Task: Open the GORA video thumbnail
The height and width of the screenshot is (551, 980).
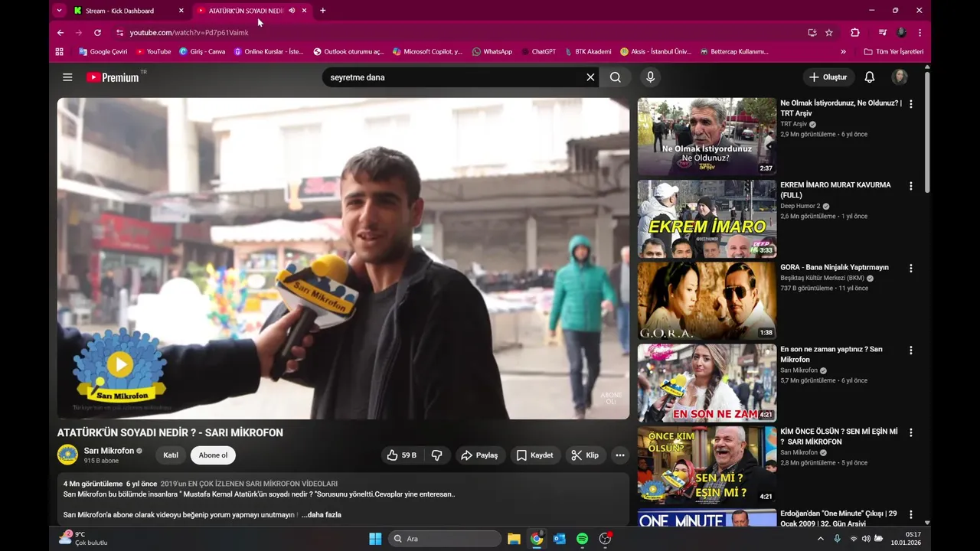Action: coord(707,301)
